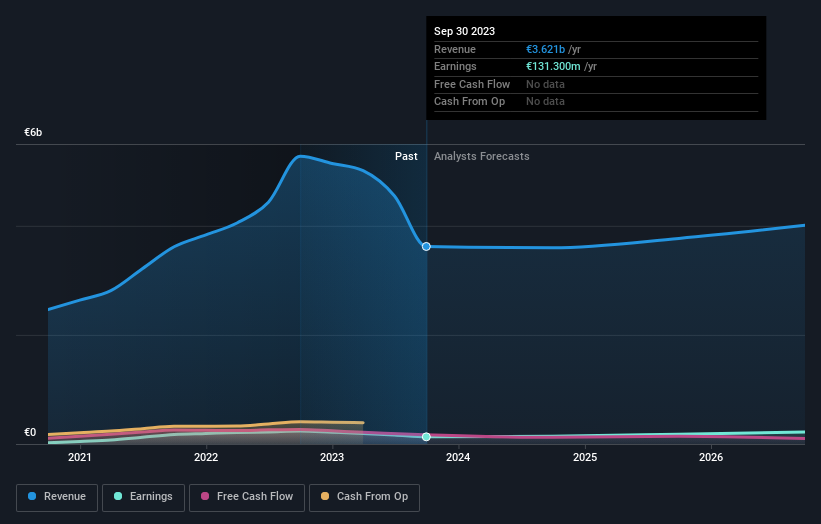
Task: Click the Analysts Forecasts label
Action: coord(482,157)
